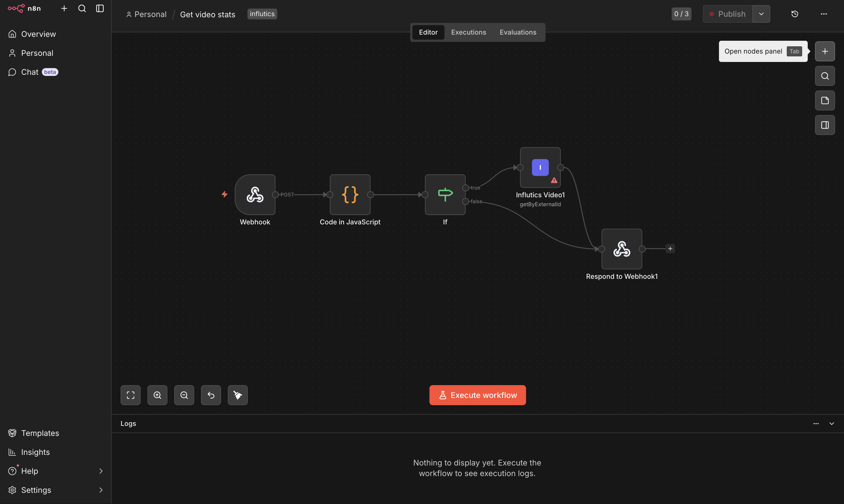Viewport: 844px width, 504px height.
Task: Open search from sidebar magnifier icon
Action: [x=82, y=8]
